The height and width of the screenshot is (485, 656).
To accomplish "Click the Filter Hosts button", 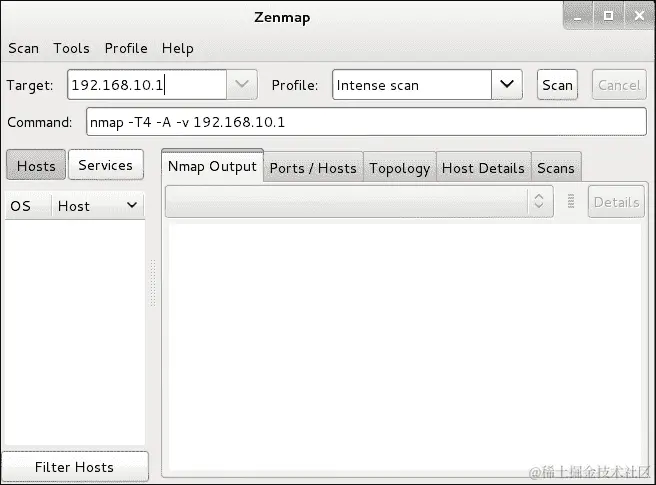I will (x=75, y=467).
